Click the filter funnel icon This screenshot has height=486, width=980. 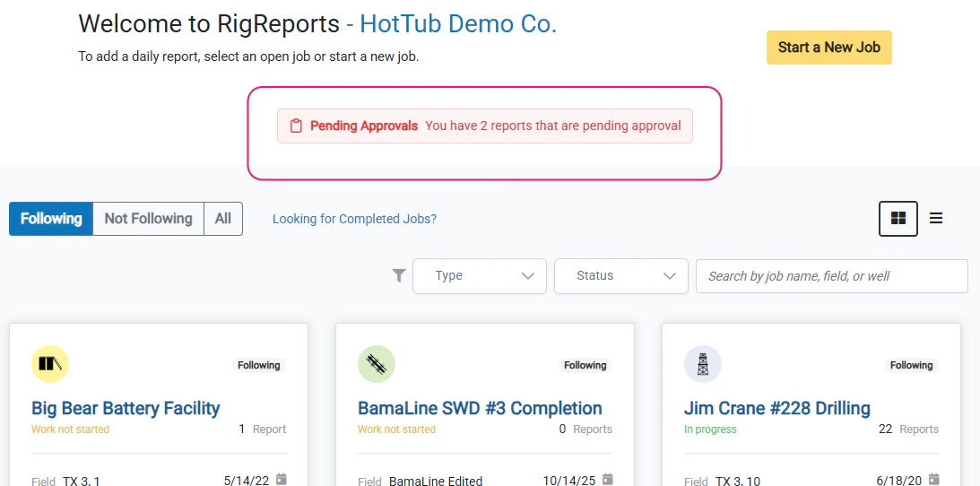pos(399,275)
